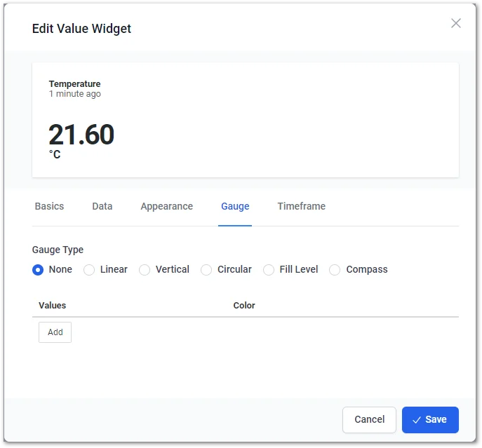Click the Color column header

point(244,306)
